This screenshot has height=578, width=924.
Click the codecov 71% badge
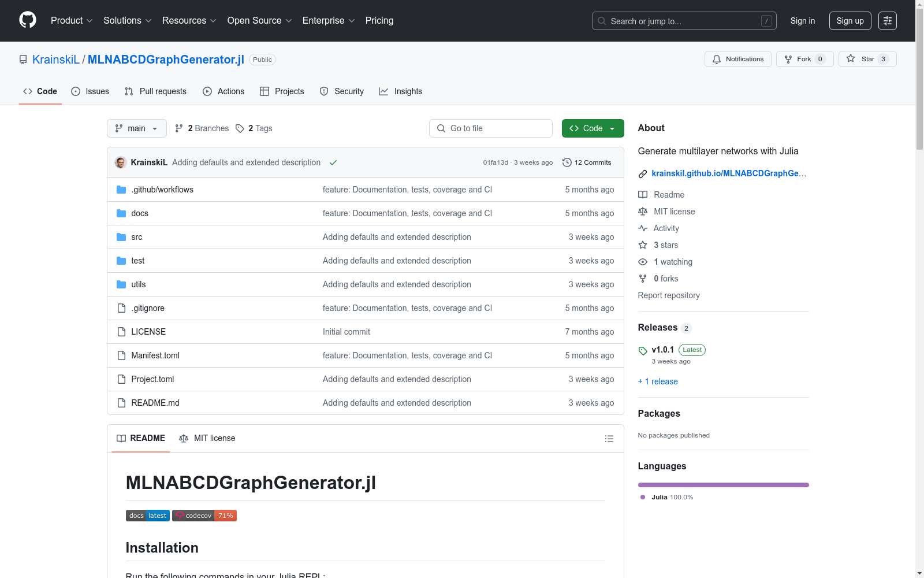click(x=204, y=516)
